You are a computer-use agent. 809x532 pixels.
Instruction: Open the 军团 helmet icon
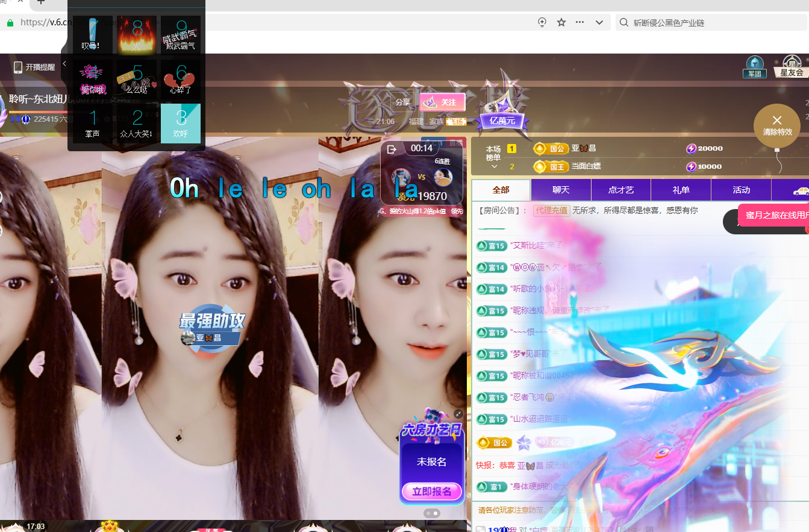(x=754, y=67)
